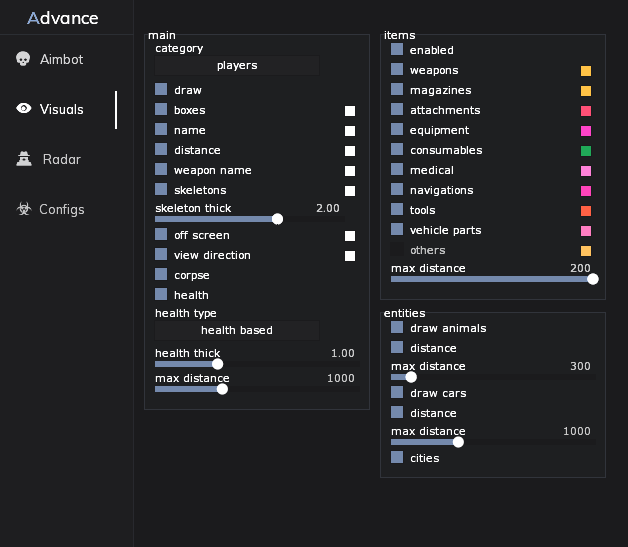Click the biohazard icon beside Configs
Image resolution: width=628 pixels, height=547 pixels.
(23, 209)
